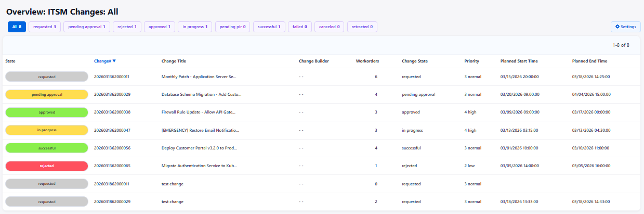This screenshot has width=644, height=214.
Task: Click '4 high' priority of Firewall Rule Update
Action: tap(470, 112)
